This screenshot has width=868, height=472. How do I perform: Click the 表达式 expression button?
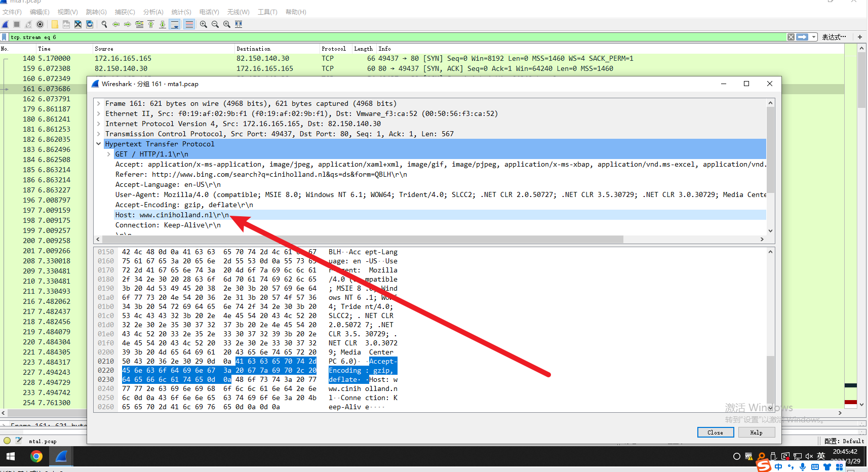[834, 37]
